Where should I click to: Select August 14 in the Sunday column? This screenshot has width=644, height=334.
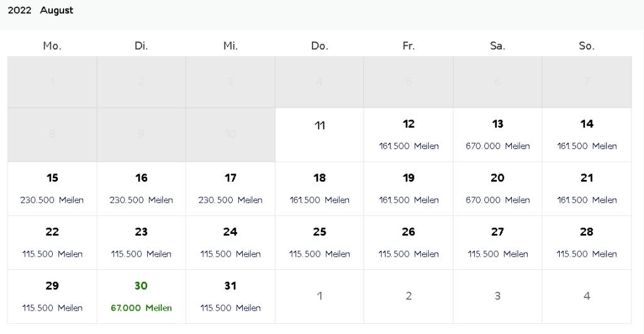coord(587,135)
